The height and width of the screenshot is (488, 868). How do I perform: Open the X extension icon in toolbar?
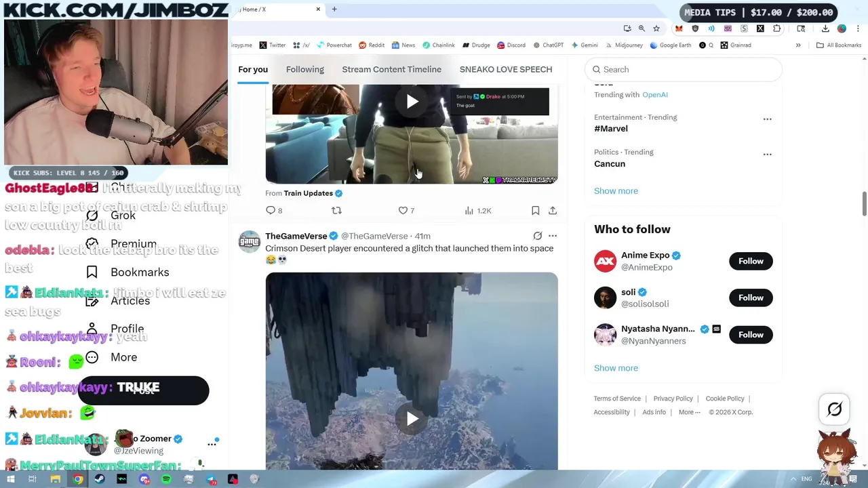click(760, 28)
